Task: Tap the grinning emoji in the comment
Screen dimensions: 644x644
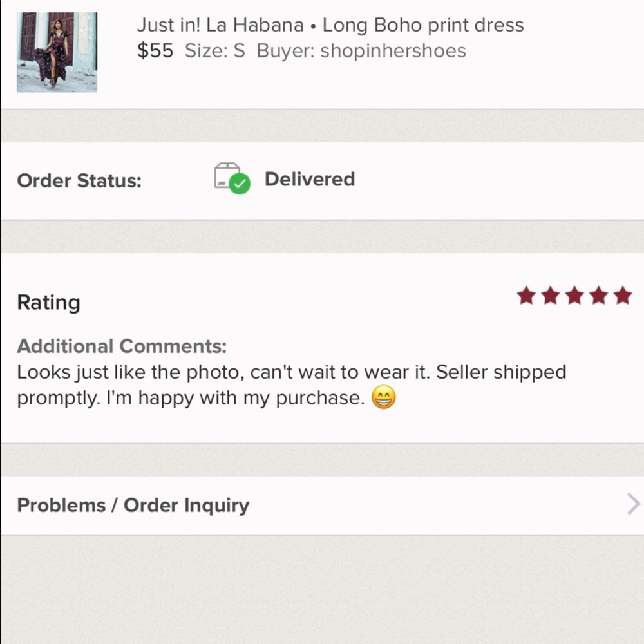Action: [x=384, y=399]
